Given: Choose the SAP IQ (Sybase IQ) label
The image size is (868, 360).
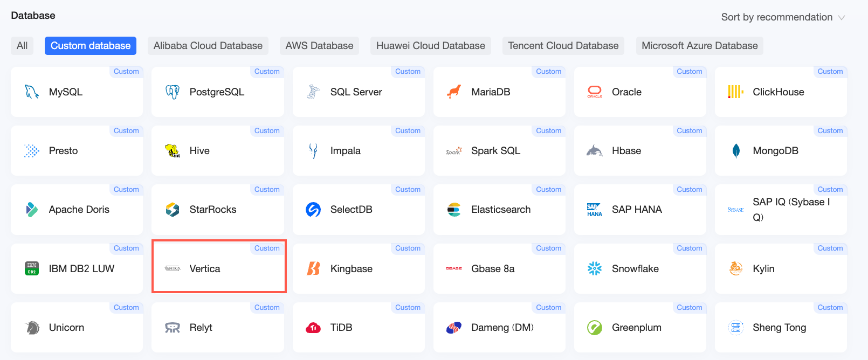Looking at the screenshot, I should click(x=791, y=210).
